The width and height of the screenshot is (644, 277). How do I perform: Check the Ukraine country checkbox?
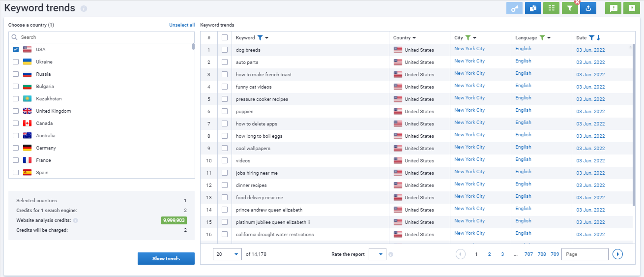coord(16,62)
